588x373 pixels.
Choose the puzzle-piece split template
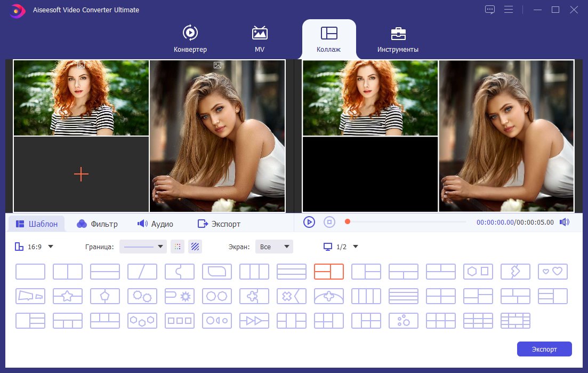point(180,272)
